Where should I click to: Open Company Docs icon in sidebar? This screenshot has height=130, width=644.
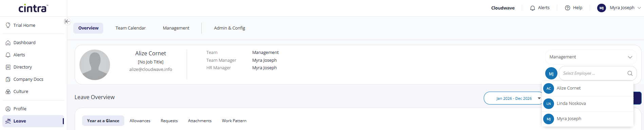click(x=8, y=79)
